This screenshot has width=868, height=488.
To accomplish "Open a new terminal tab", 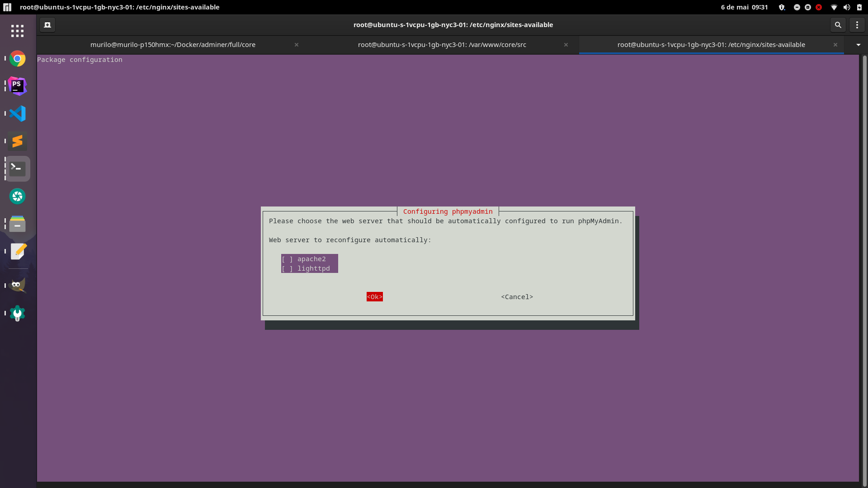I will [47, 25].
